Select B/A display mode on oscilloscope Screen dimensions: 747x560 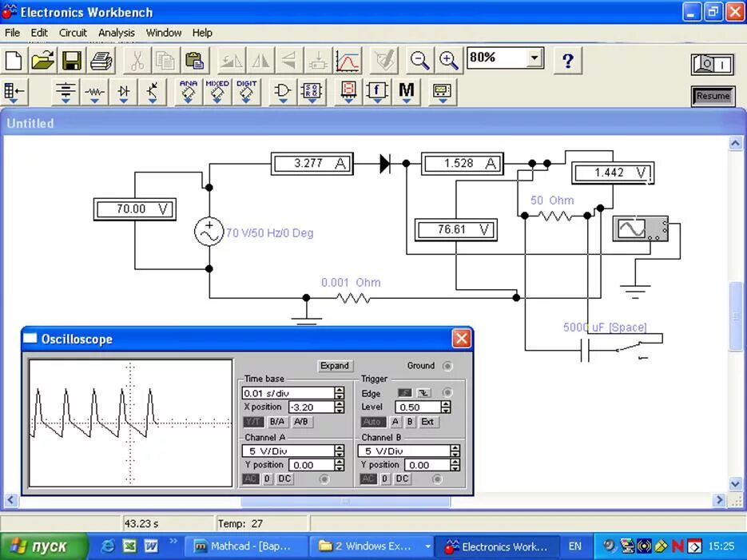click(276, 422)
